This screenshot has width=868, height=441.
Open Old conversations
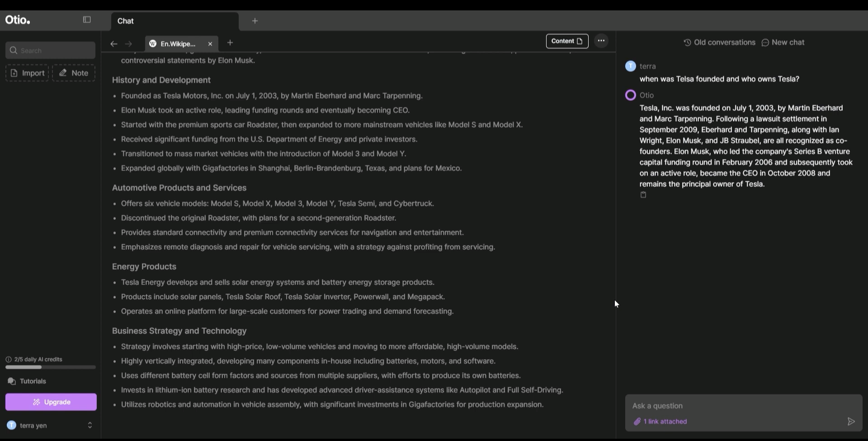tap(719, 43)
